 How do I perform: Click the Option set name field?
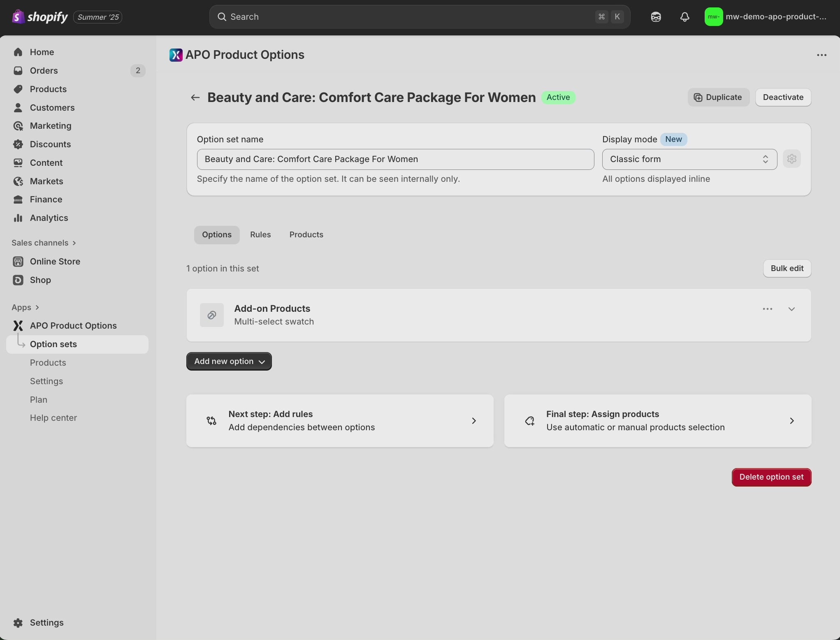point(395,159)
